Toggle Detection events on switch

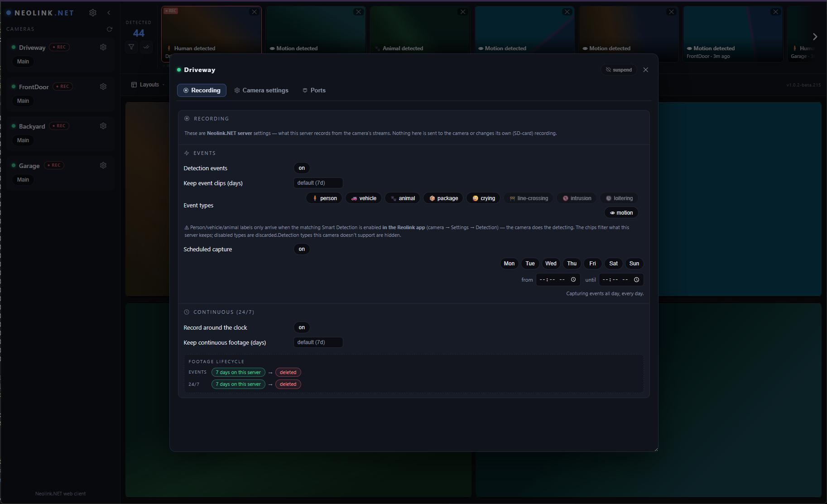(302, 168)
